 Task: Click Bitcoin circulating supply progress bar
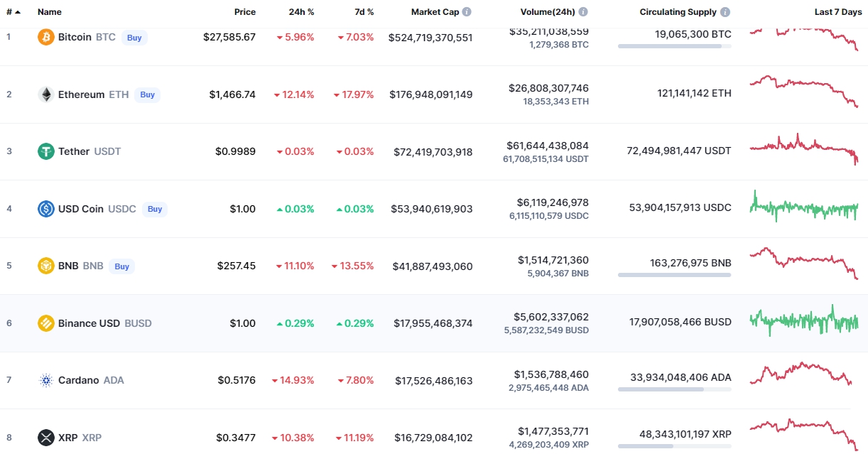(x=674, y=46)
